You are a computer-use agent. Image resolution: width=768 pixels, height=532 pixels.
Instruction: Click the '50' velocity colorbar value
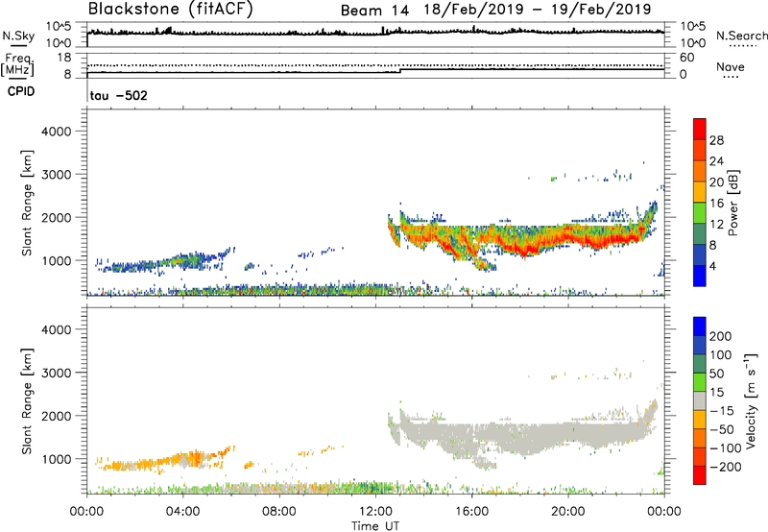point(716,374)
